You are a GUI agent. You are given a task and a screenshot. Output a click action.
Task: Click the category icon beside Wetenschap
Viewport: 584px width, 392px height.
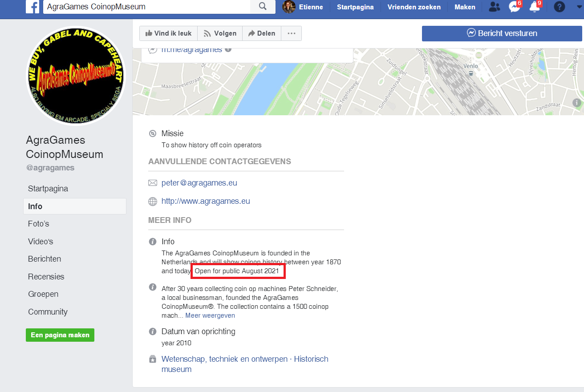coord(153,359)
